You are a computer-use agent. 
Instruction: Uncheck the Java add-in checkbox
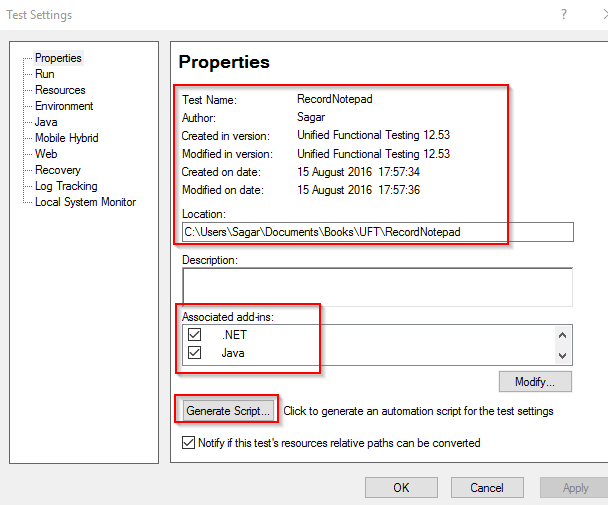194,353
